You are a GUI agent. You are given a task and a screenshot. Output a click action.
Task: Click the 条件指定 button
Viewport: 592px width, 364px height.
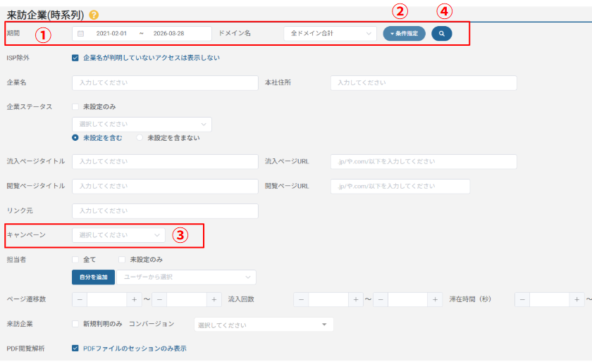(404, 33)
